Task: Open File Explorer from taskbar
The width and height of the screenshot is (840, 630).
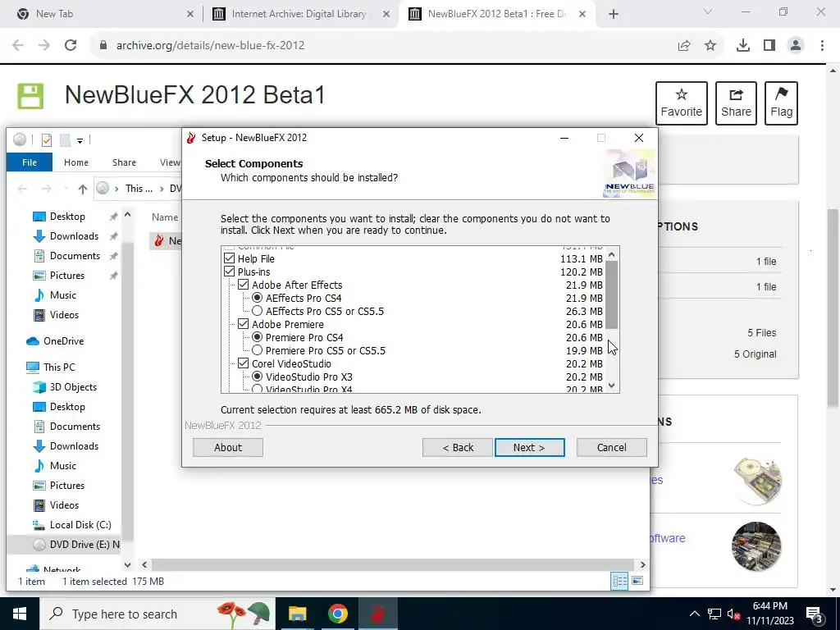Action: (297, 614)
